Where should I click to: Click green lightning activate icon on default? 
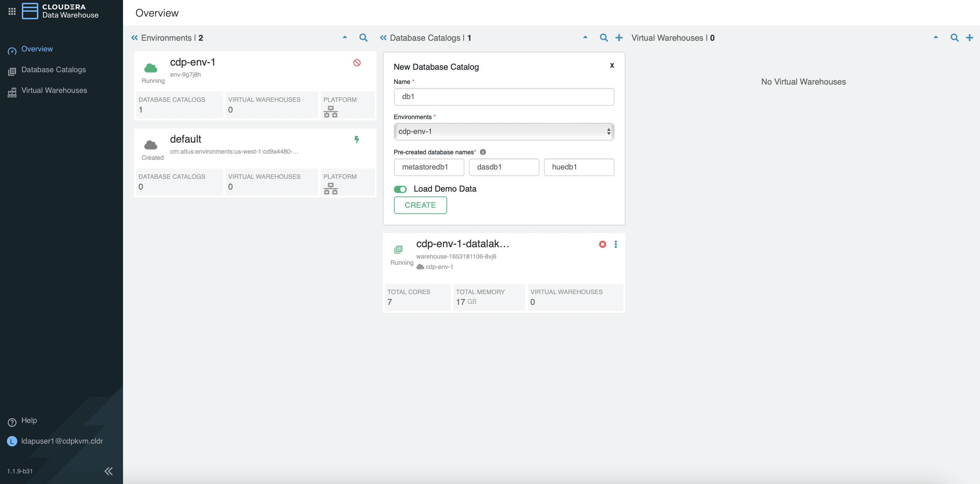pyautogui.click(x=357, y=139)
